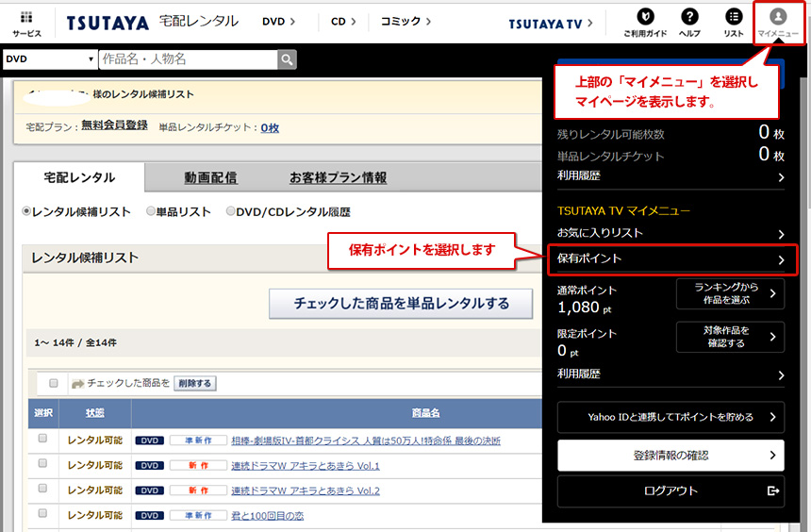Click チェックした商品を単品レンタルする button
The image size is (811, 532).
[x=401, y=304]
